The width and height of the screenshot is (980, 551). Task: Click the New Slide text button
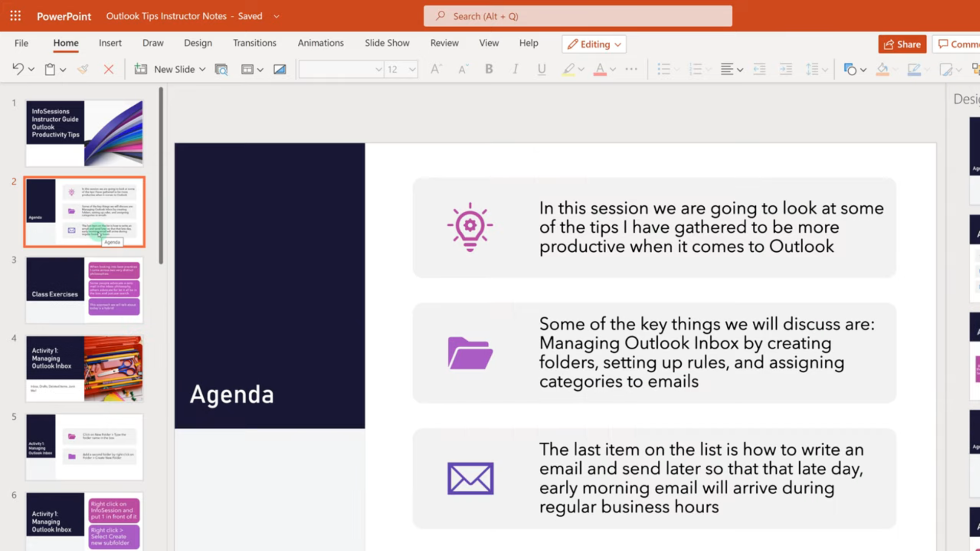tap(175, 69)
